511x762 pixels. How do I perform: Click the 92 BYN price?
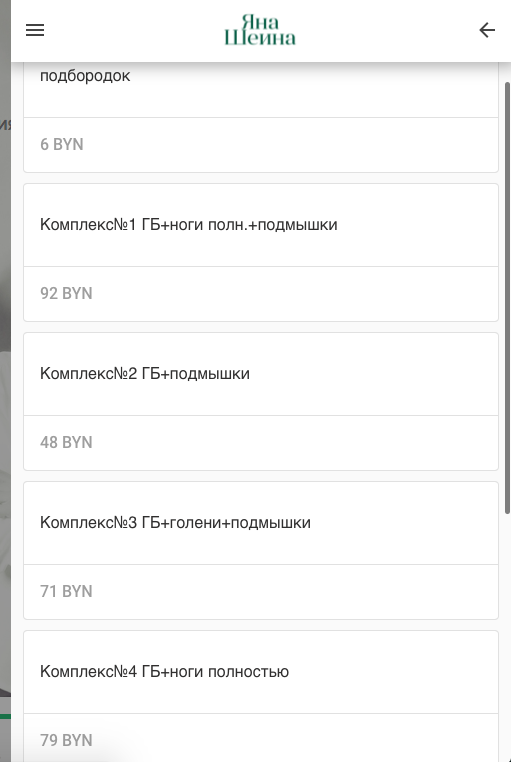pos(66,294)
